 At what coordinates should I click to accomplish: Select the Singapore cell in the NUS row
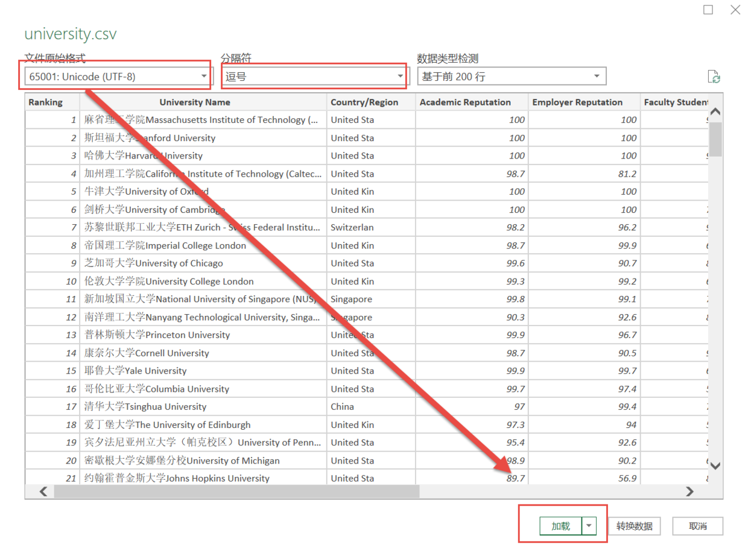coord(372,299)
